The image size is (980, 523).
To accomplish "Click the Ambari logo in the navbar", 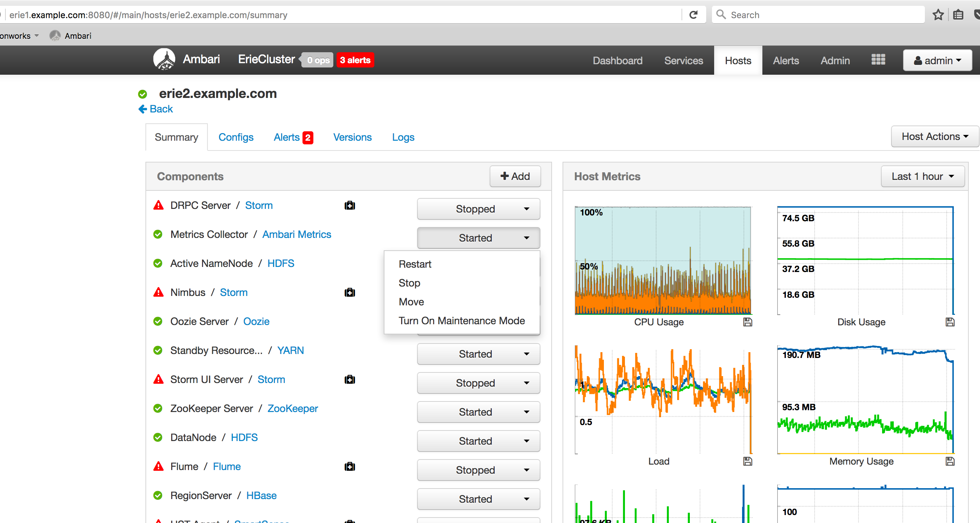I will tap(165, 59).
